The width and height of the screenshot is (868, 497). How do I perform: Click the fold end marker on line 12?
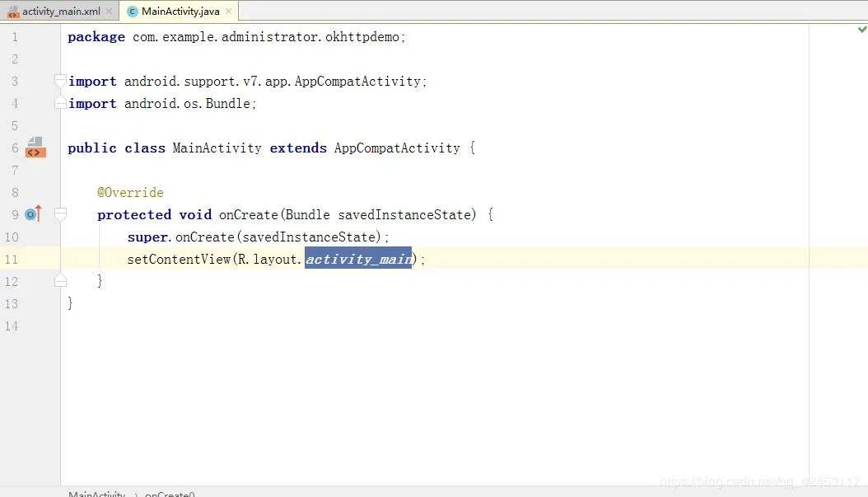(60, 281)
